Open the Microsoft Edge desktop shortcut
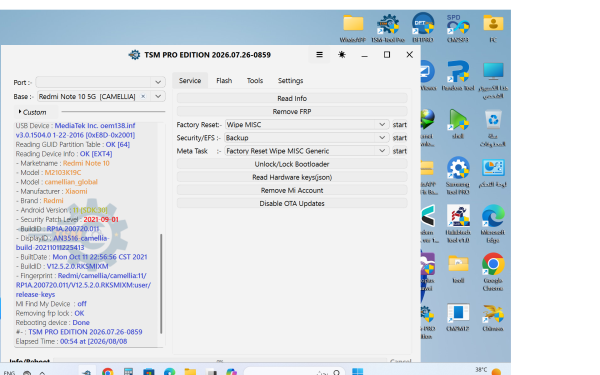Viewport: 600px width, 375px height. point(493,224)
